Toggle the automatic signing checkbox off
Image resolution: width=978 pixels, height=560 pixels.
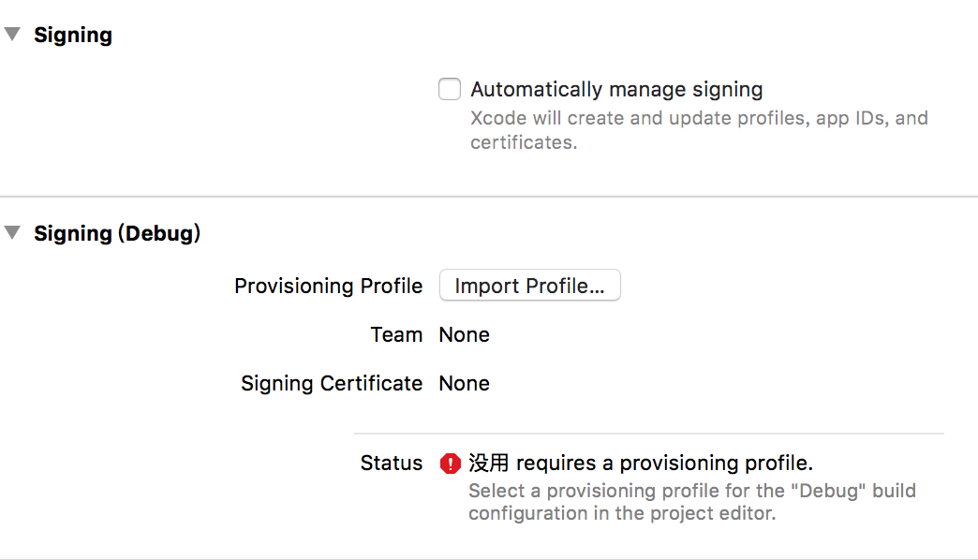click(x=449, y=88)
